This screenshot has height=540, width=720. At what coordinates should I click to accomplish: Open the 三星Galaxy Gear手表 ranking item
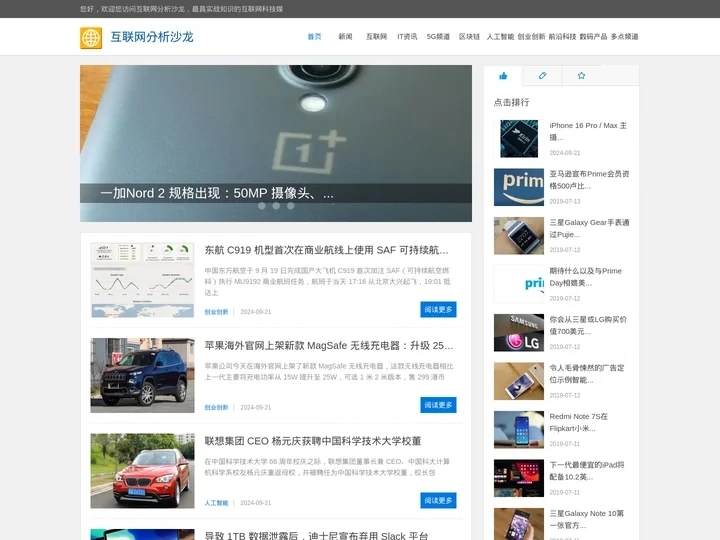[x=589, y=229]
